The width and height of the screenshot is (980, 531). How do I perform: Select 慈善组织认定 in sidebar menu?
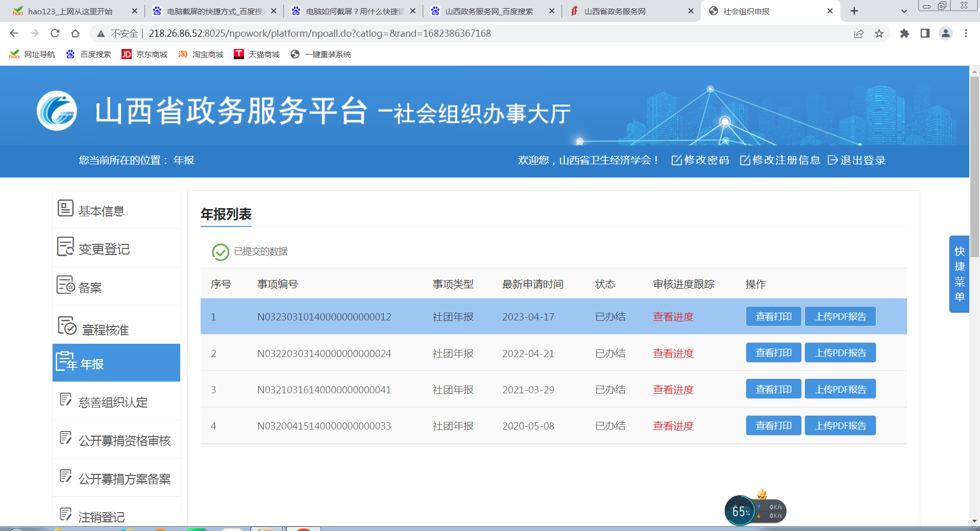point(113,402)
